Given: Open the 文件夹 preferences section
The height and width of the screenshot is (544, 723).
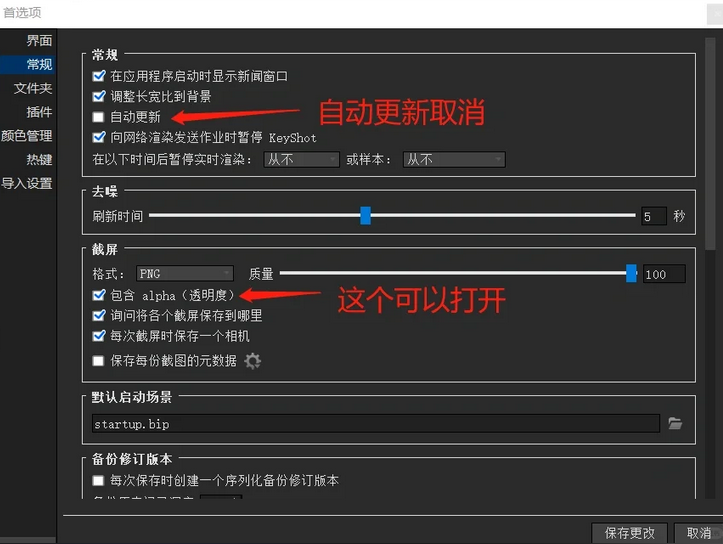Looking at the screenshot, I should [x=33, y=88].
